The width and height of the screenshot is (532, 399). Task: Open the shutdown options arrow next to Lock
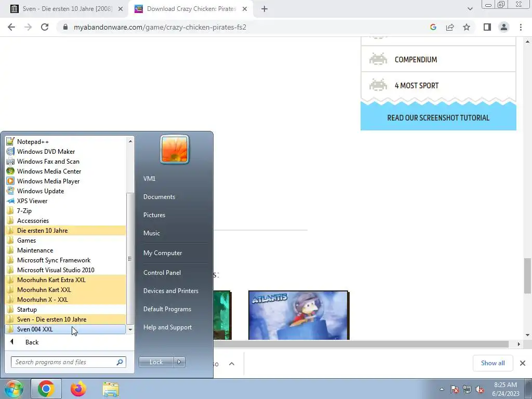tap(179, 362)
